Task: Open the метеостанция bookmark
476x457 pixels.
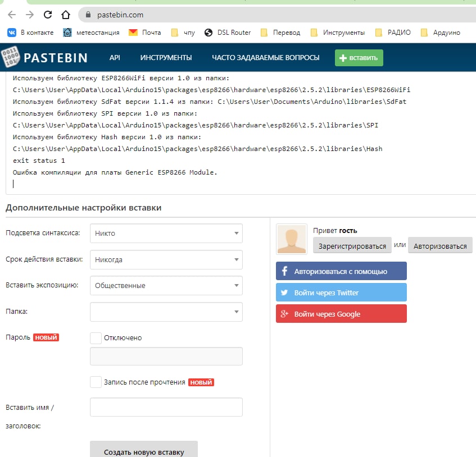Action: (x=91, y=33)
